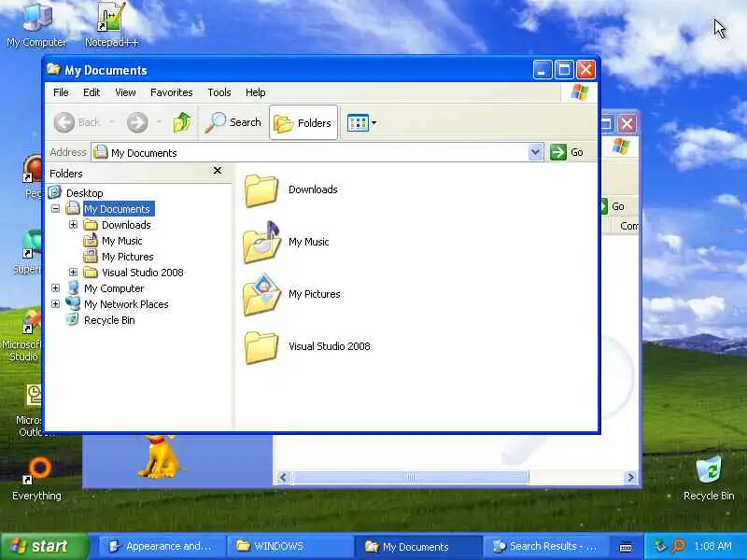Open the Back history dropdown arrow

[x=112, y=122]
